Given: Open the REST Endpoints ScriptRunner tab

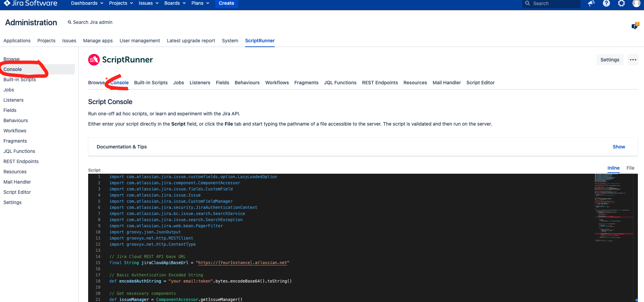Looking at the screenshot, I should tap(380, 83).
